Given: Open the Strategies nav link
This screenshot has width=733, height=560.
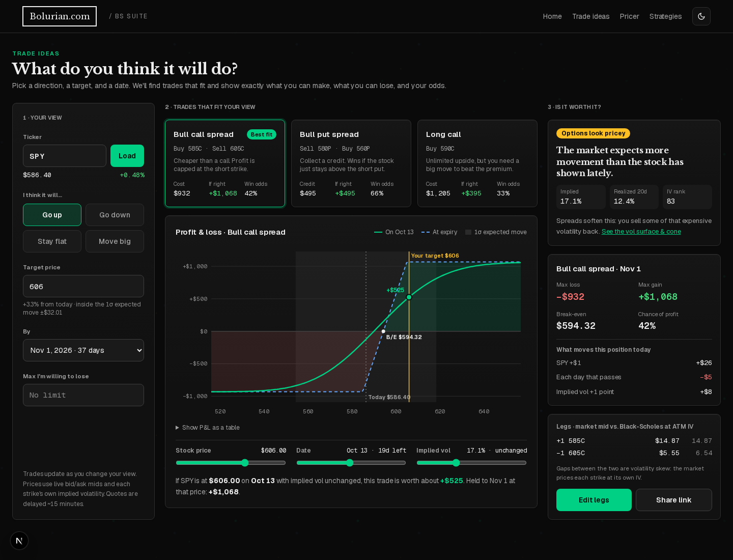Looking at the screenshot, I should pos(665,16).
